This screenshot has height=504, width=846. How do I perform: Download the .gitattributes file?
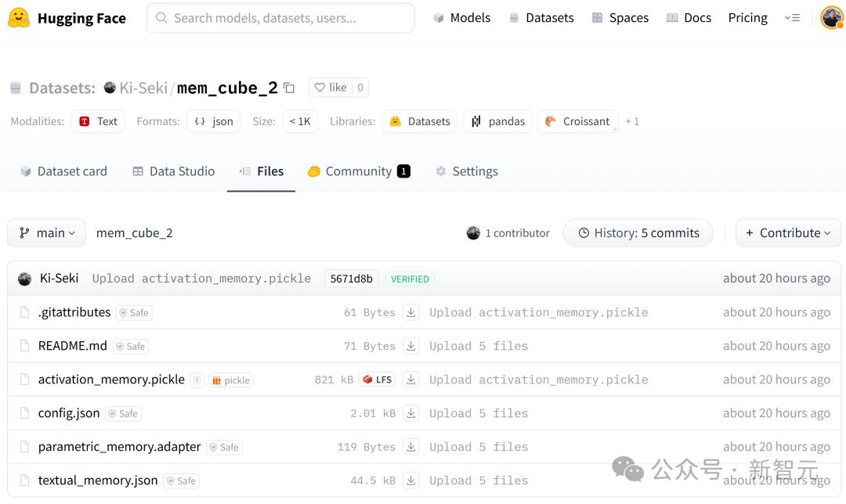pos(411,312)
